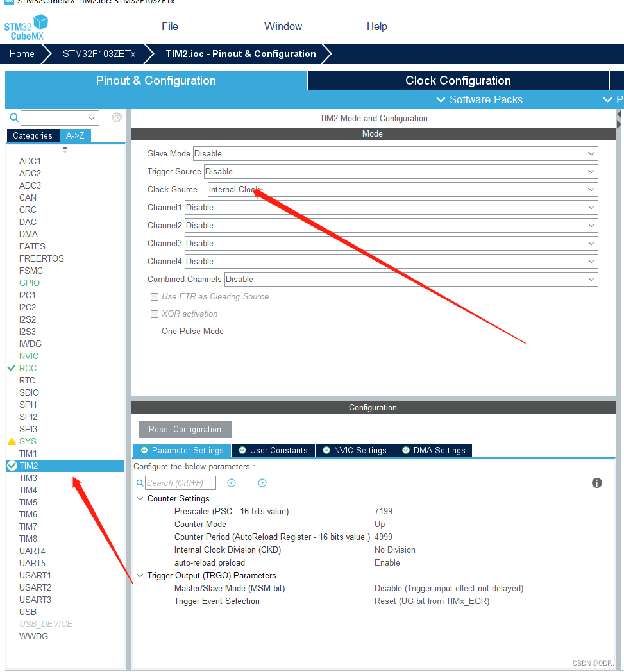Click the green check icon beside TIM2
The image size is (624, 672).
tap(12, 466)
